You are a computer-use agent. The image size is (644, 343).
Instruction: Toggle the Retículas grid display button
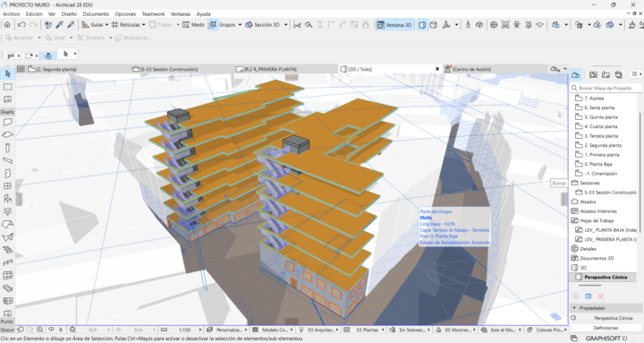click(x=126, y=25)
